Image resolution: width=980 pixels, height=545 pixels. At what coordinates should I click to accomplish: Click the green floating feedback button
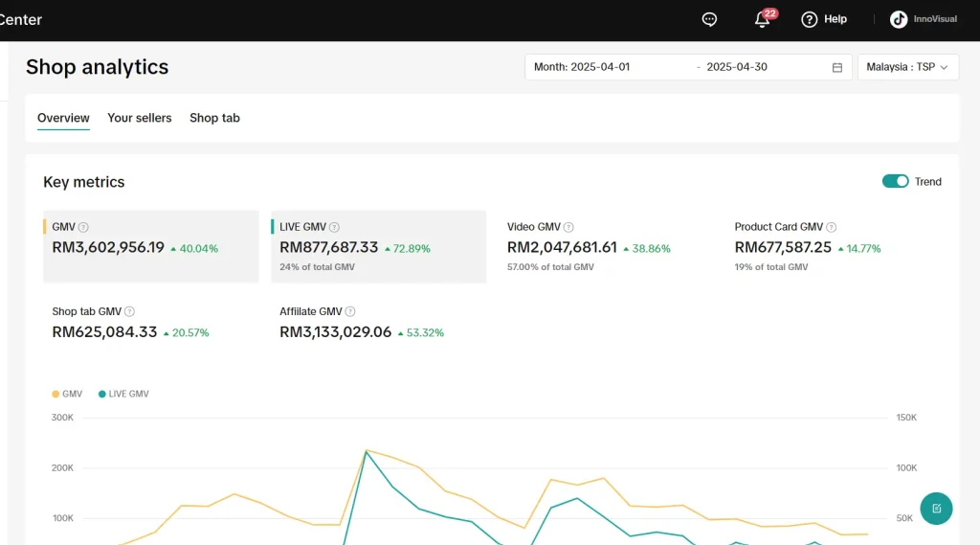[x=936, y=509]
